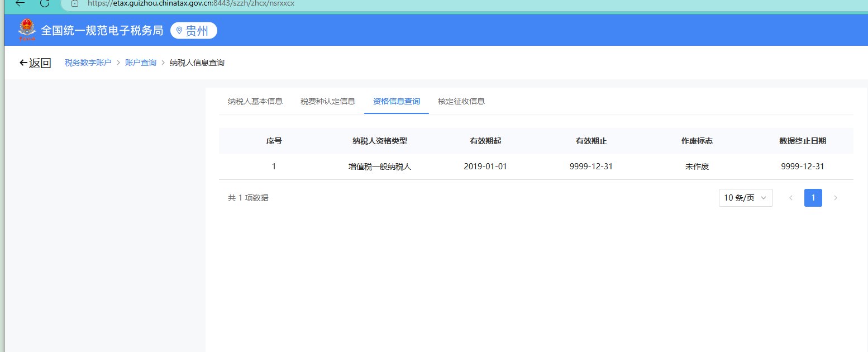Switch to the 纳税人基本信息 tab
The width and height of the screenshot is (868, 352).
tap(255, 101)
